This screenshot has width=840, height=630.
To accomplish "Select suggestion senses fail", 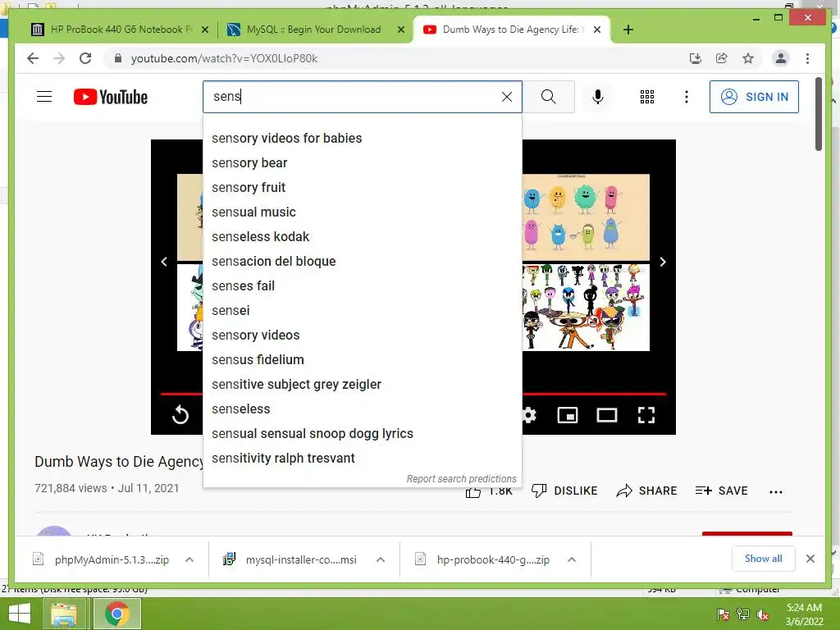I will pyautogui.click(x=363, y=286).
